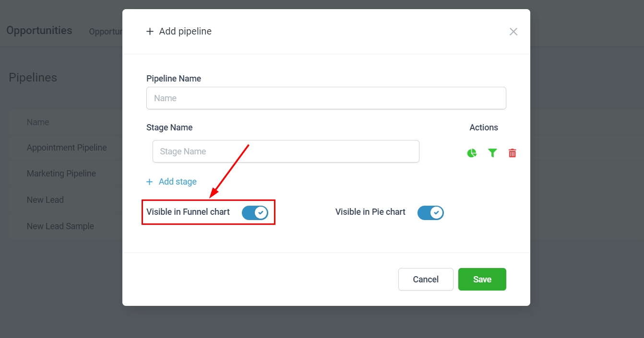
Task: Click the Opportunities page title
Action: 39,31
